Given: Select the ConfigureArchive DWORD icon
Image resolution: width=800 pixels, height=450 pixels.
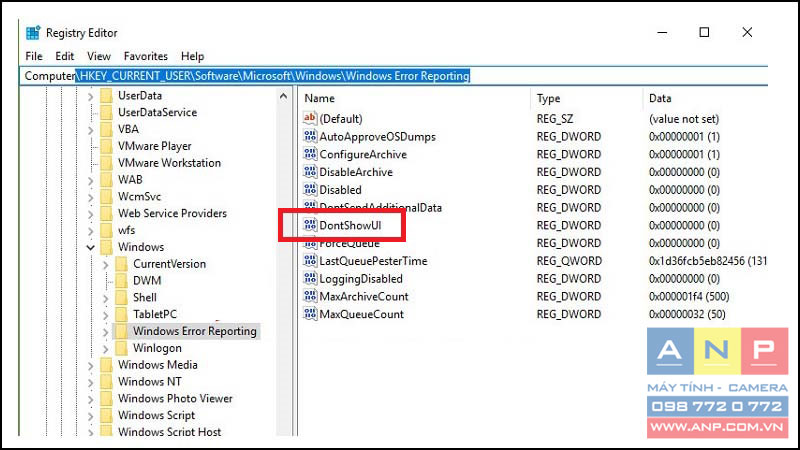Looking at the screenshot, I should tap(310, 154).
